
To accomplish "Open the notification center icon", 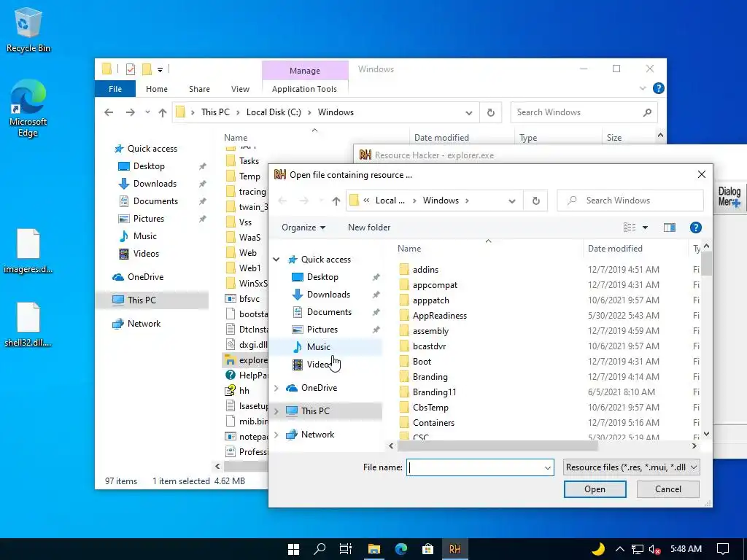I will 723,549.
